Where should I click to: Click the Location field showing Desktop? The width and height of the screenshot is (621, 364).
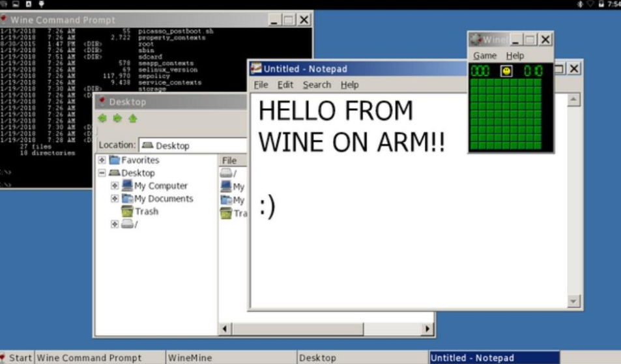pos(194,146)
